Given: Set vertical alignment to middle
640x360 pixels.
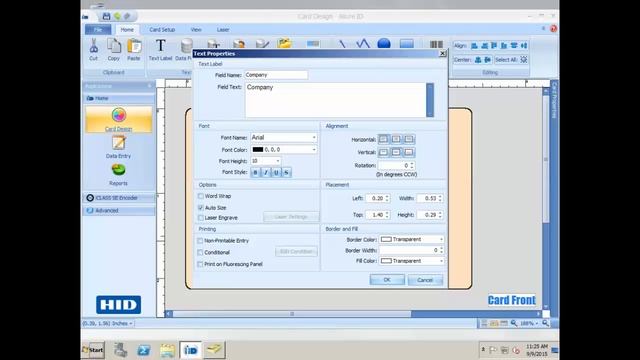Looking at the screenshot, I should (396, 152).
